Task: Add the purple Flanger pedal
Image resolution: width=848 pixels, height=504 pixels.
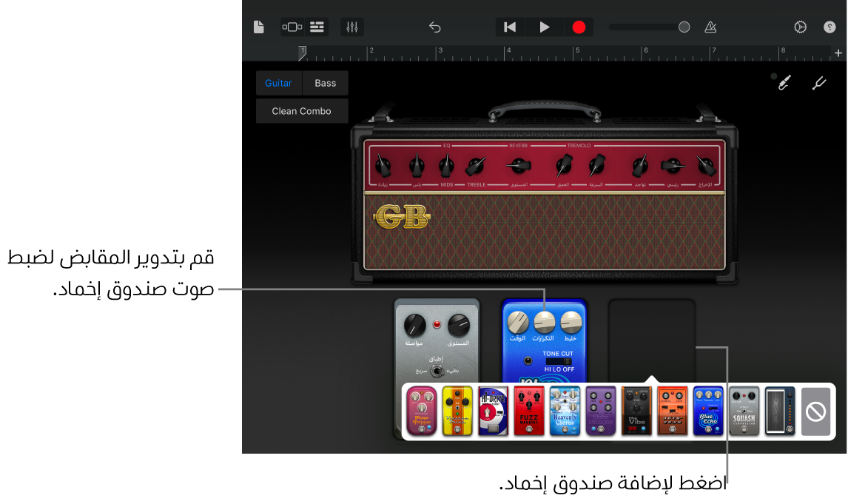Action: point(601,411)
